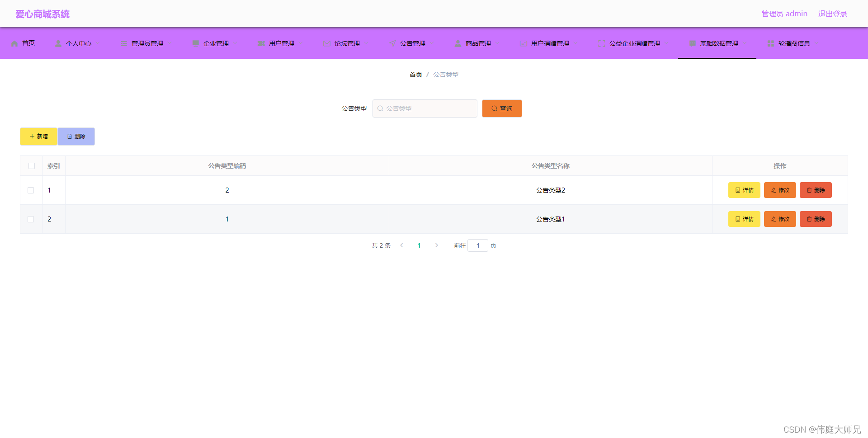The height and width of the screenshot is (438, 868).
Task: Click 删除 for 公告类型2
Action: point(816,190)
